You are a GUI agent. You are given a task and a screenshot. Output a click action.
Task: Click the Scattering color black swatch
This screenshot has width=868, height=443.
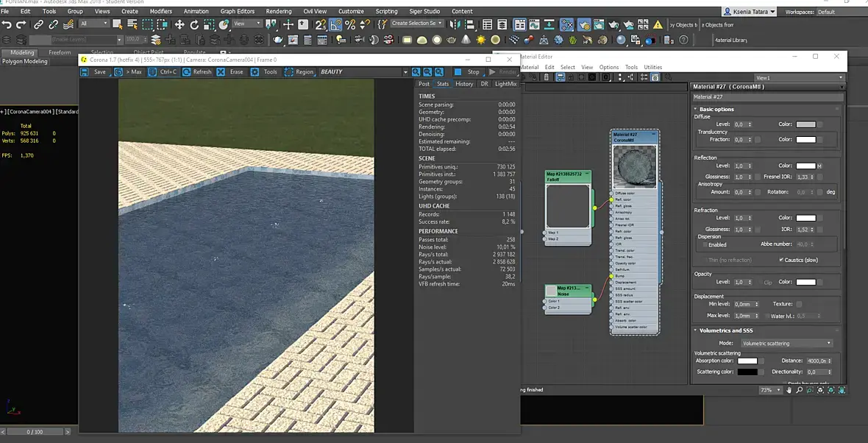pyautogui.click(x=747, y=372)
